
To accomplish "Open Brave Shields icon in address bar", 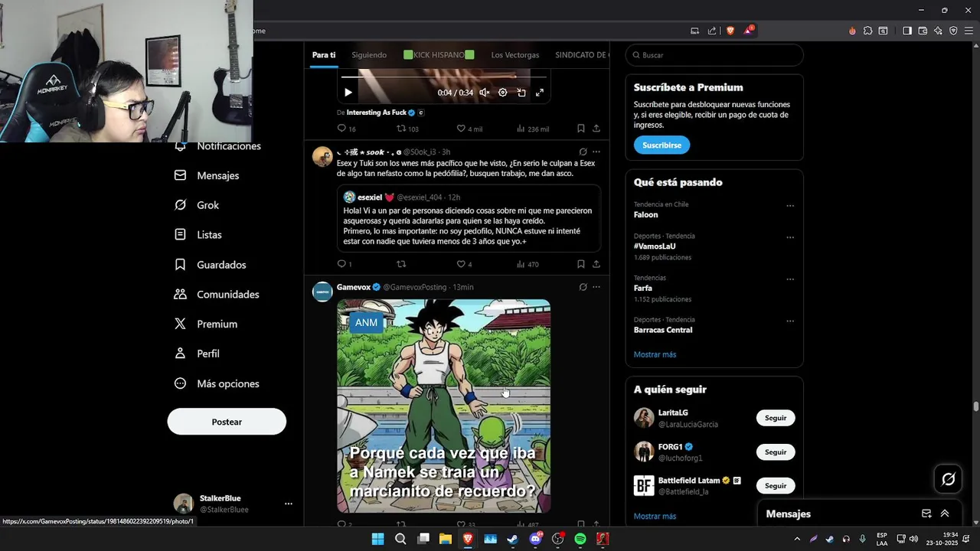I will [x=730, y=31].
